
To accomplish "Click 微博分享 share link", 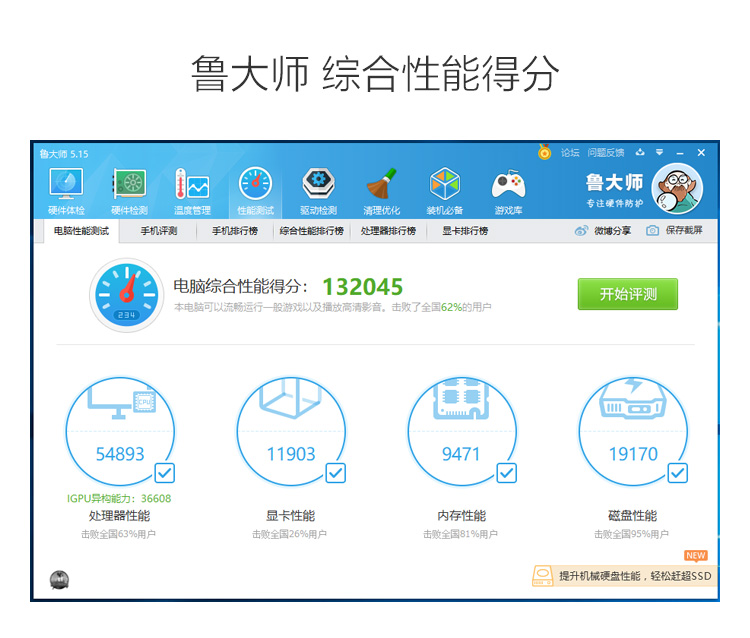I will coord(612,231).
